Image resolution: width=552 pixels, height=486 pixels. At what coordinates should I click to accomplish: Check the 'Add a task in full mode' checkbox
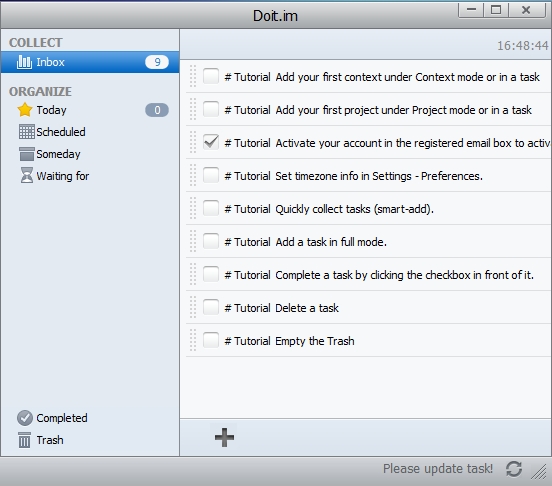click(x=211, y=241)
